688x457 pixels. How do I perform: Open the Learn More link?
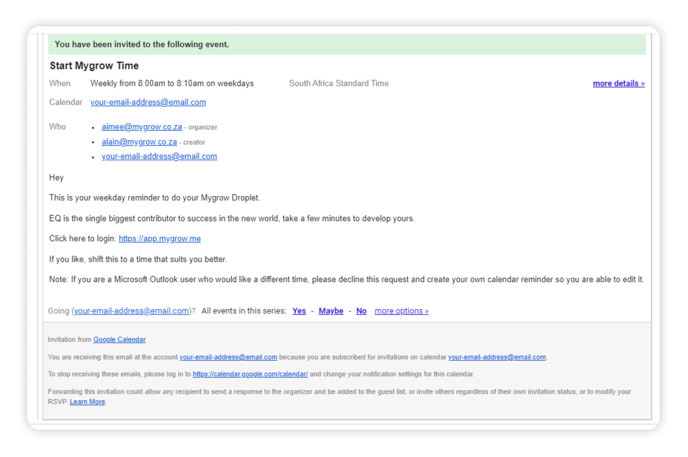point(87,402)
